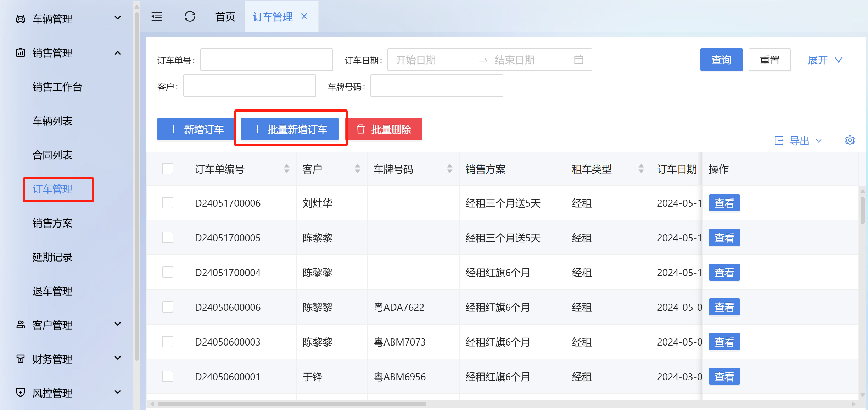
Task: Click the refresh page icon
Action: (x=190, y=17)
